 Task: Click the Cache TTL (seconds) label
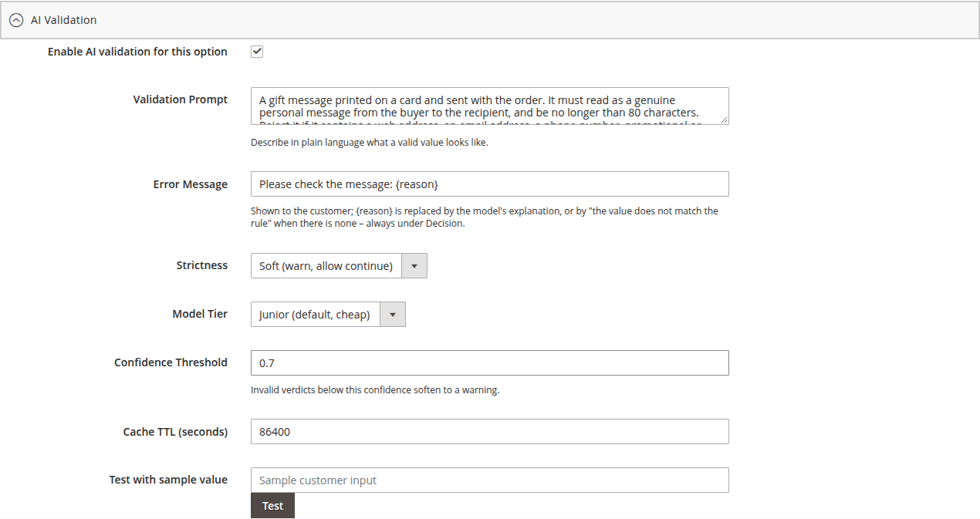point(175,432)
